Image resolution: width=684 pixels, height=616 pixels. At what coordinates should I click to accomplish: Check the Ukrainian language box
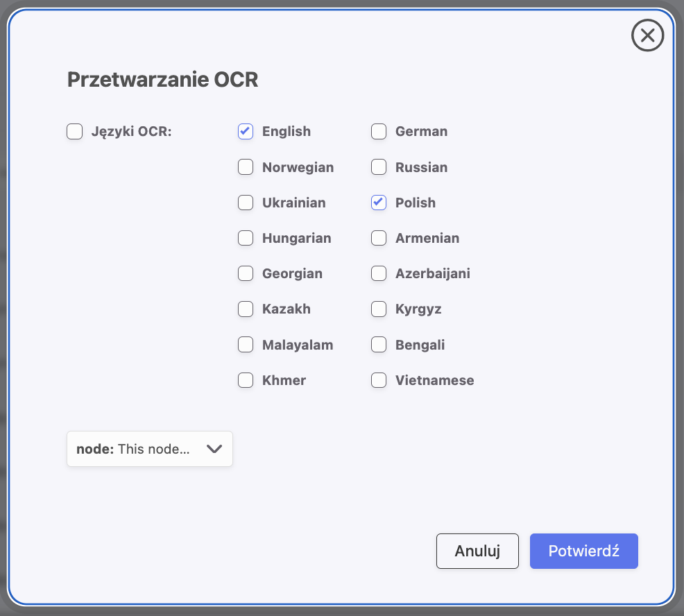click(x=246, y=203)
